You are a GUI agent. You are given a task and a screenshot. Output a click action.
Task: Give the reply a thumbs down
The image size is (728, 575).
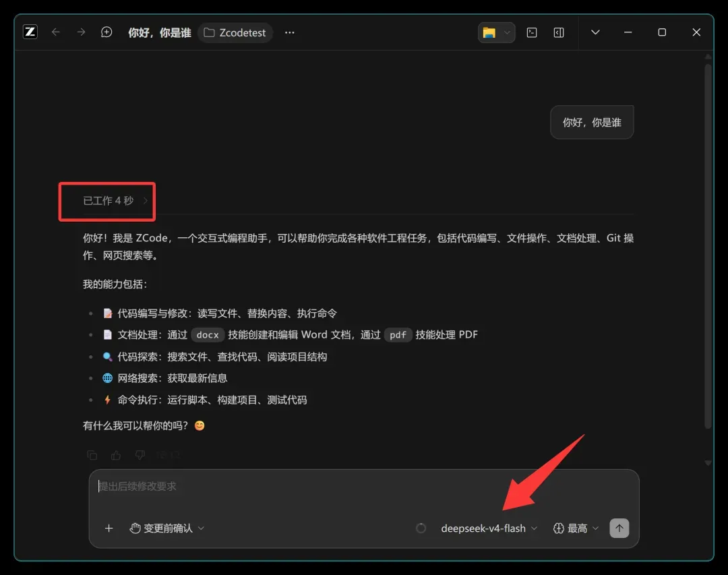point(140,455)
